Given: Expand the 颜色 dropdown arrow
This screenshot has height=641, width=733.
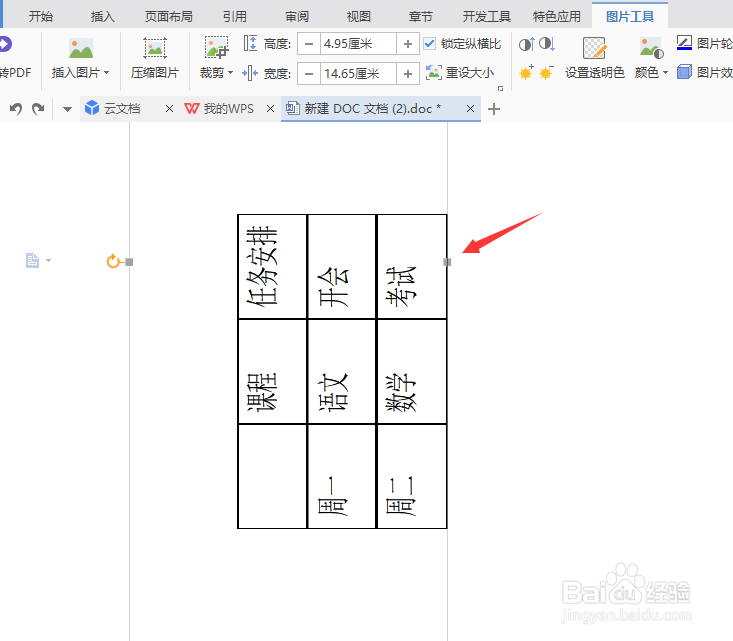Looking at the screenshot, I should (x=666, y=73).
